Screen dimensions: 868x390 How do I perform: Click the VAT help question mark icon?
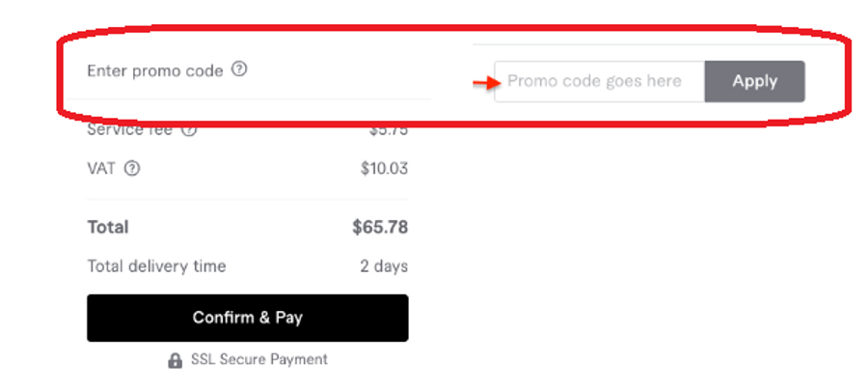(132, 169)
